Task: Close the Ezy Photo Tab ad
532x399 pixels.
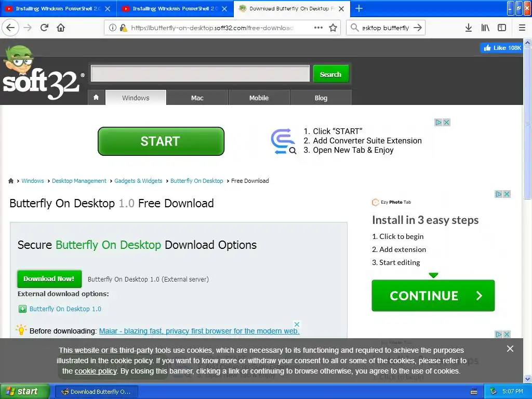Action: (x=507, y=194)
